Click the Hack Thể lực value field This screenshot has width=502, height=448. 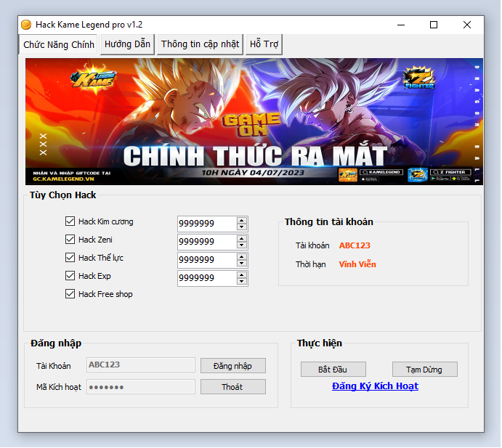[x=206, y=259]
